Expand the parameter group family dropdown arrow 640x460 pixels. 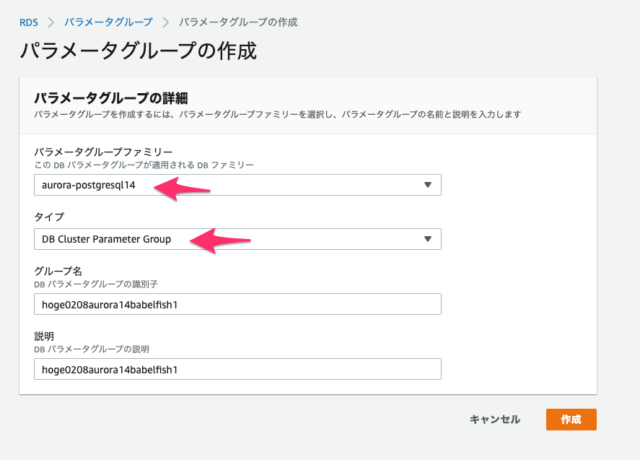427,185
